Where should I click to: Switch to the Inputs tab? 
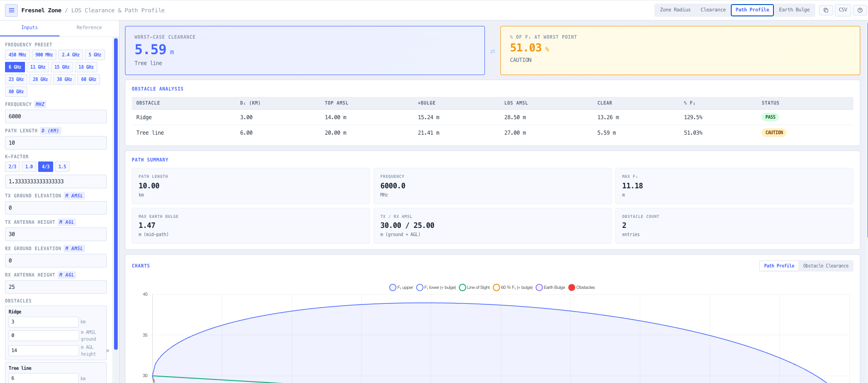[x=30, y=28]
